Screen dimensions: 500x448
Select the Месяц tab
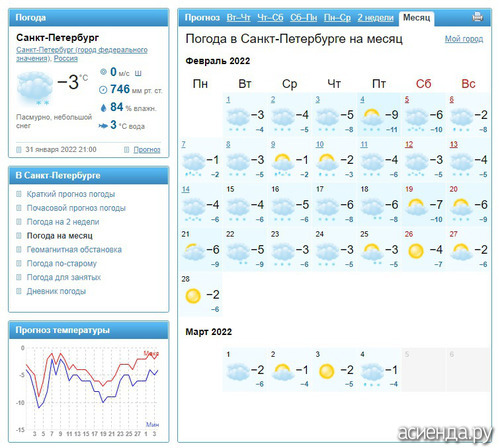[x=416, y=18]
